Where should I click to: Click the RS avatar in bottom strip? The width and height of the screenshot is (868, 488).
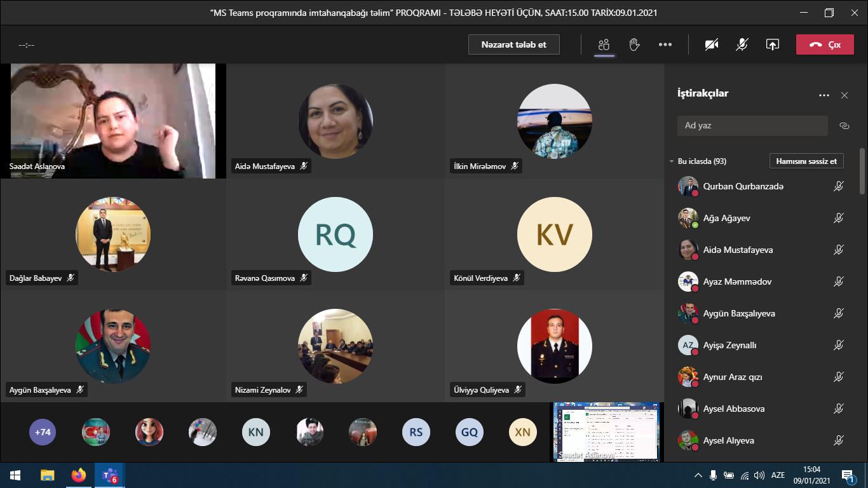pyautogui.click(x=416, y=432)
